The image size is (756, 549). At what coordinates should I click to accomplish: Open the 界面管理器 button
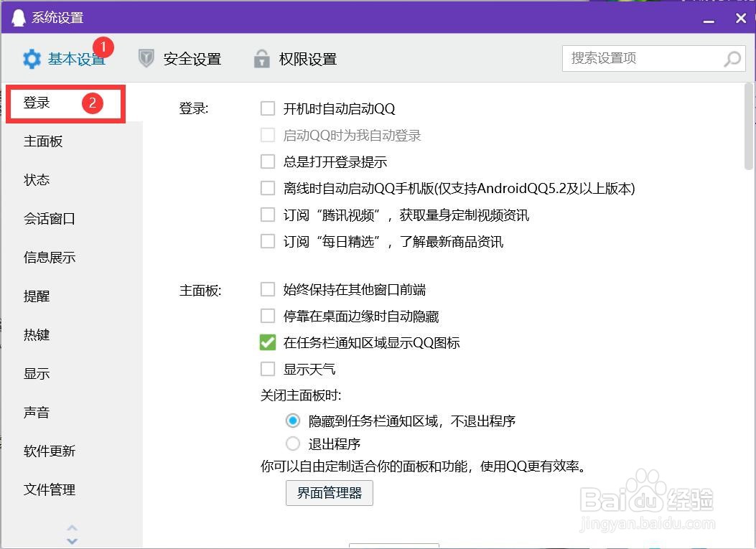click(x=330, y=492)
